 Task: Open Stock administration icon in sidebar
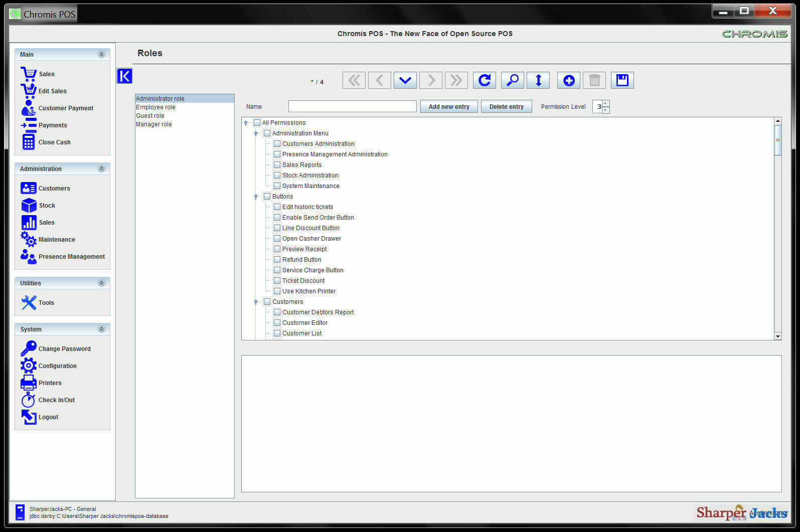coord(29,206)
